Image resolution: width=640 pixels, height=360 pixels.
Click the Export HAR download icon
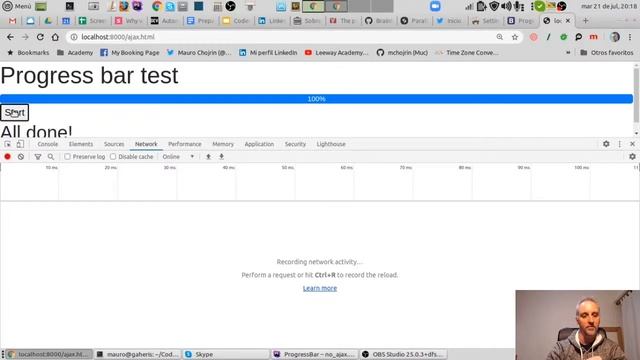click(x=221, y=156)
